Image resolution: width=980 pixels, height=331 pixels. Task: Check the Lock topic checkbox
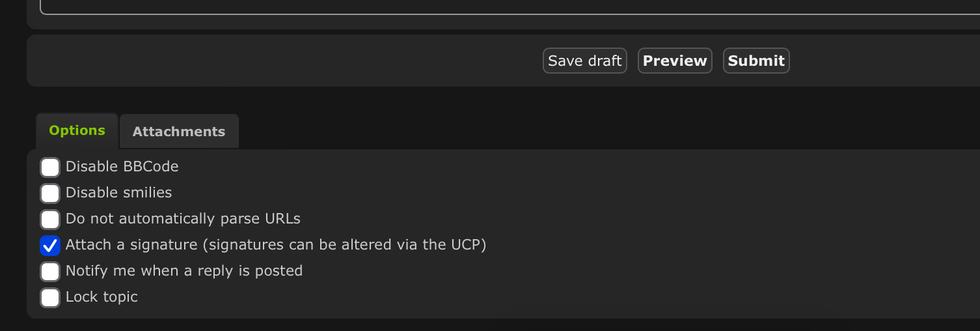pyautogui.click(x=50, y=298)
